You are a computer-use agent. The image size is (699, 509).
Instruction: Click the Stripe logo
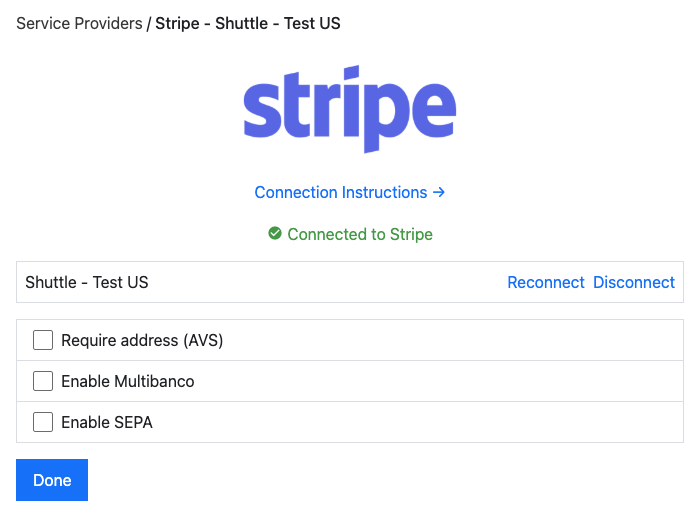pyautogui.click(x=349, y=109)
